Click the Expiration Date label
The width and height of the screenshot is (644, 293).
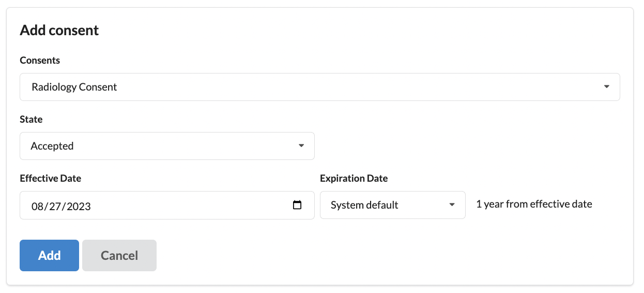[354, 179]
